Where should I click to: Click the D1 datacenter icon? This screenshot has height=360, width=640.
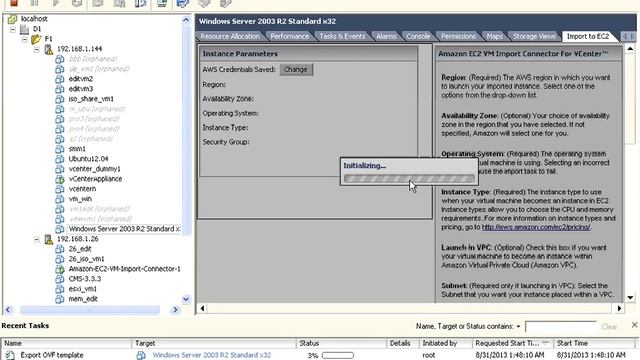click(24, 29)
